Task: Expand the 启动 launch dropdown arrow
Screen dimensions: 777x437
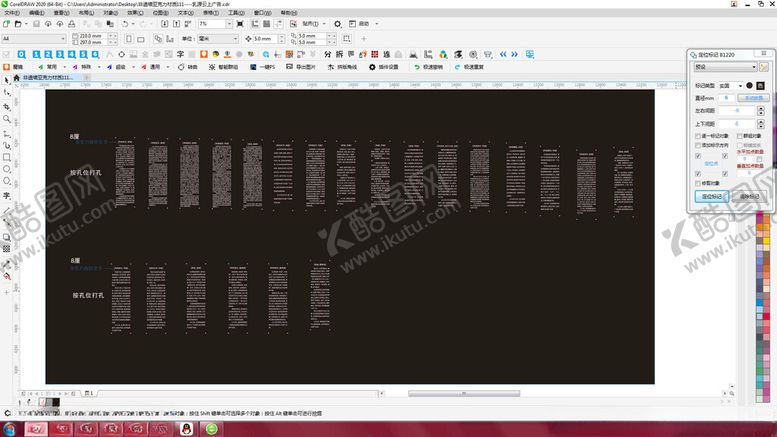Action: [377, 24]
